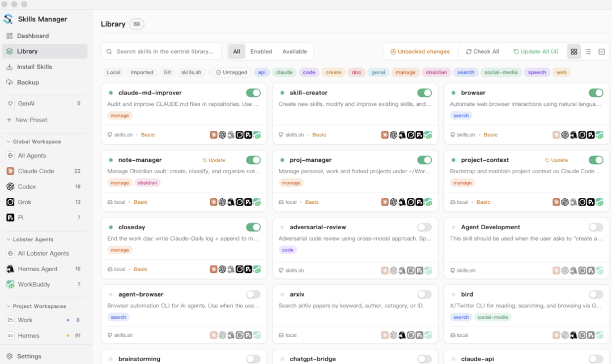Click Update link on note-manager card
Screen dimensions: 612x364
[214, 160]
